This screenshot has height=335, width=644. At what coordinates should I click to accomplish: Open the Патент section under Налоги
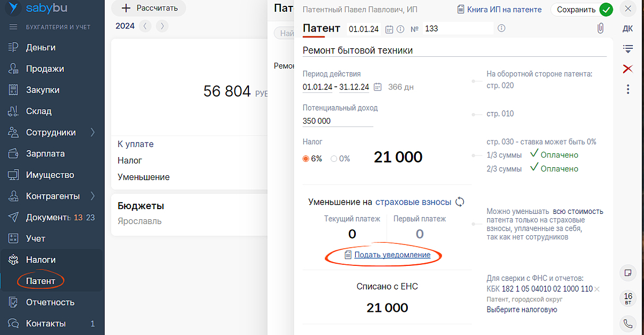(x=41, y=281)
